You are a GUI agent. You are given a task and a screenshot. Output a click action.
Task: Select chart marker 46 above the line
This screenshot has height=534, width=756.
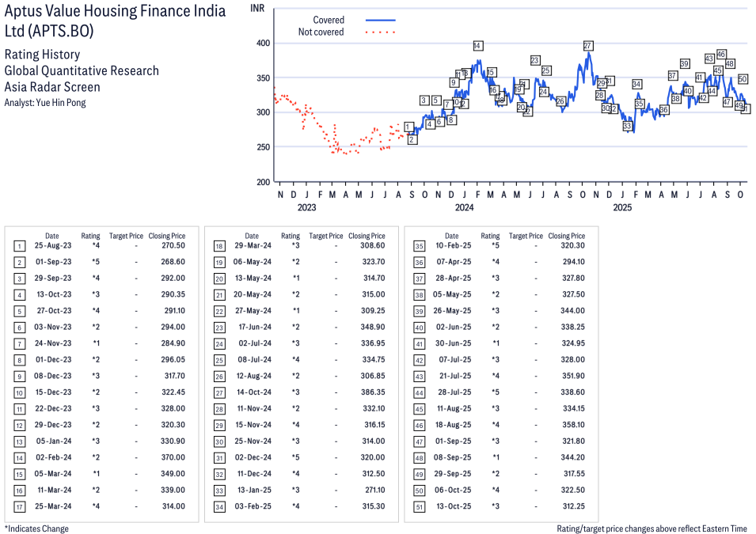coord(721,55)
